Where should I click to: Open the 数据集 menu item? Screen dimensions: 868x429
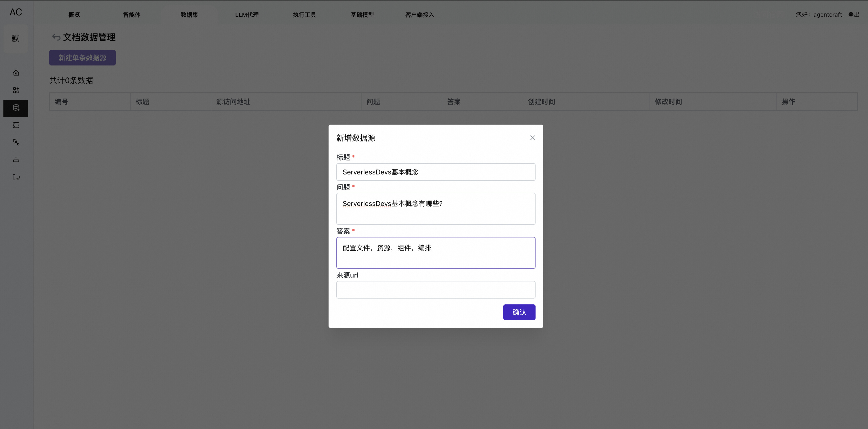(x=189, y=14)
